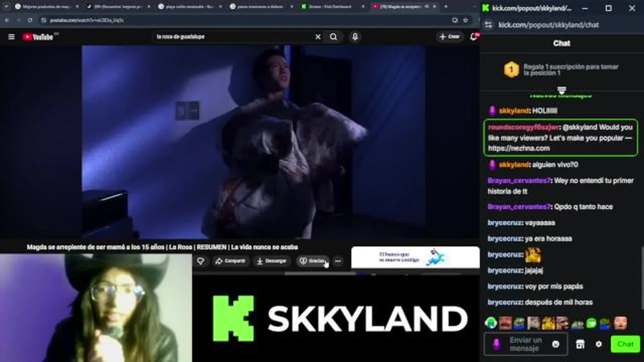Dislike the video

(x=201, y=261)
